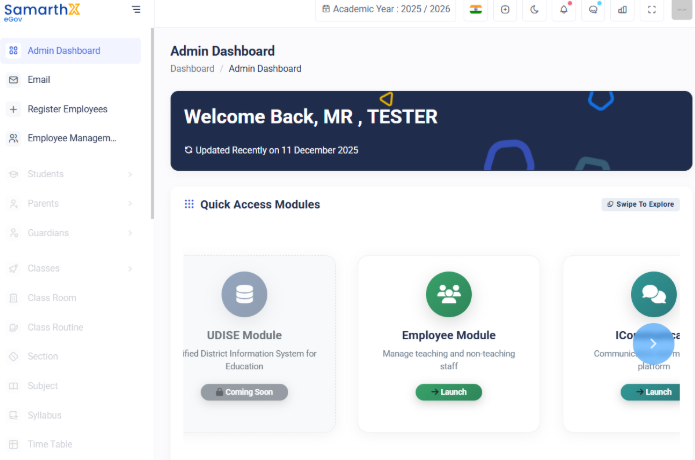Launch the Employee Module

pyautogui.click(x=449, y=392)
